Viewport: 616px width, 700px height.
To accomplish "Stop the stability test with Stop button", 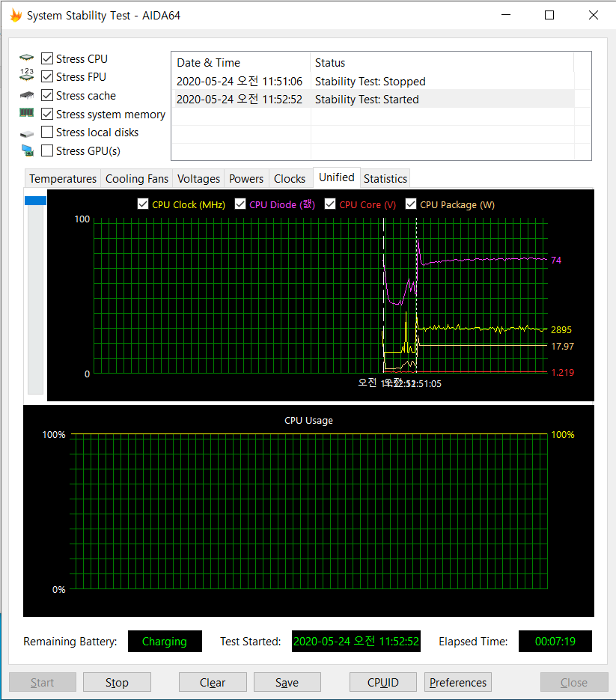I will point(117,682).
